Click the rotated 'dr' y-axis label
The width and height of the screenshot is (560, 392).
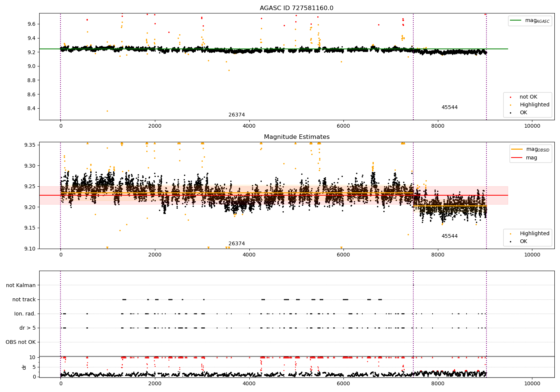click(x=24, y=367)
